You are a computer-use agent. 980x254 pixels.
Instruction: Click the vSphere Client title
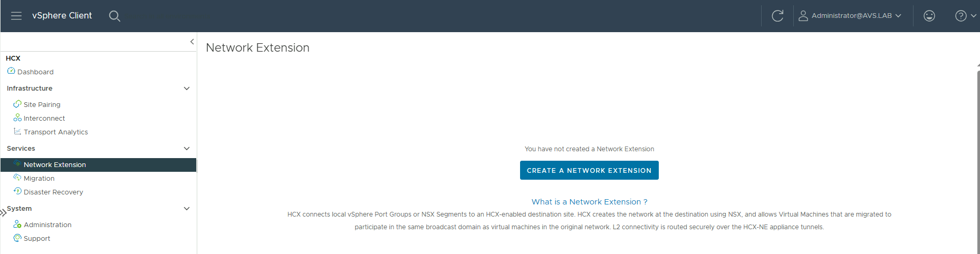(x=62, y=16)
